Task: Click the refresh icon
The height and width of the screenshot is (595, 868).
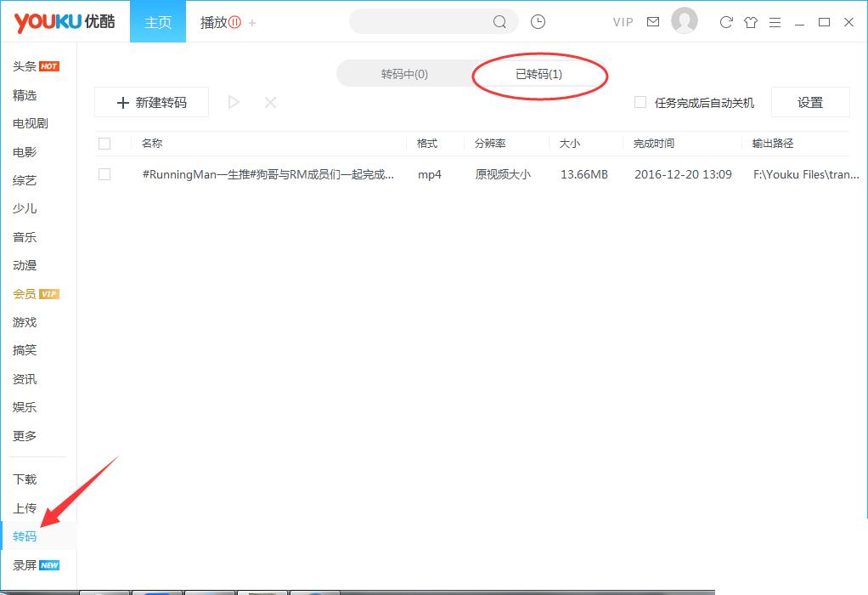Action: [725, 22]
